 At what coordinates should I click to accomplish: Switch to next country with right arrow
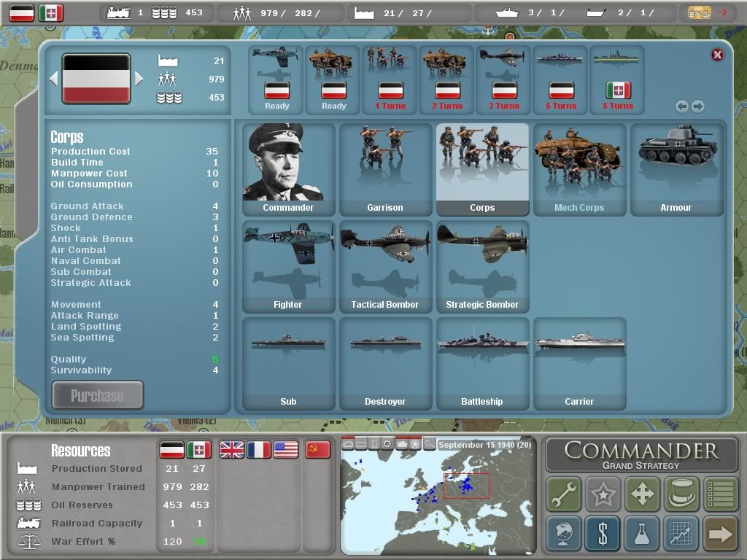coord(139,79)
